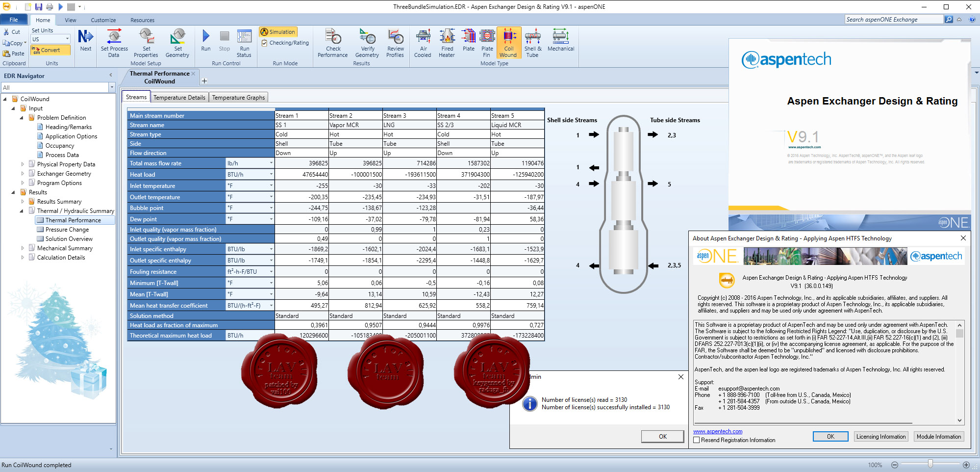This screenshot has width=980, height=472.
Task: Collapse the EDR Navigator panel
Action: coord(111,75)
